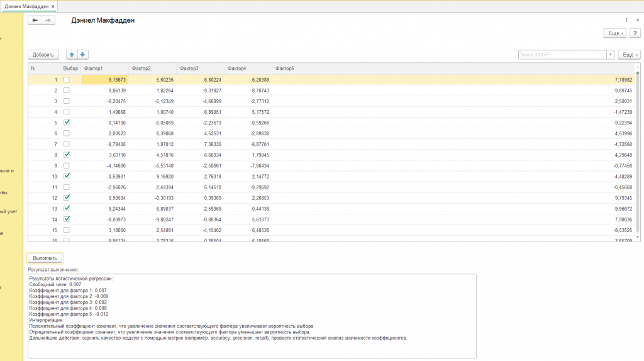Screen dimensions: 644x361
Task: Select cell 1,82264 in row 2
Action: click(x=152, y=91)
